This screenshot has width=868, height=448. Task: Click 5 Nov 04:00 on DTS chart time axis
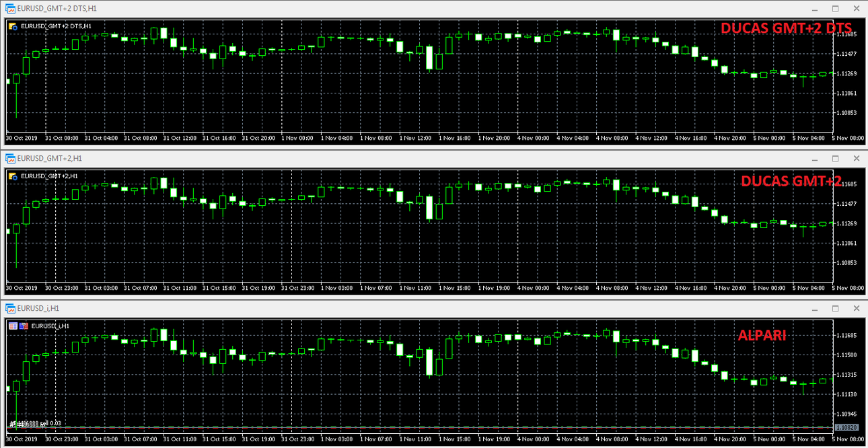809,138
